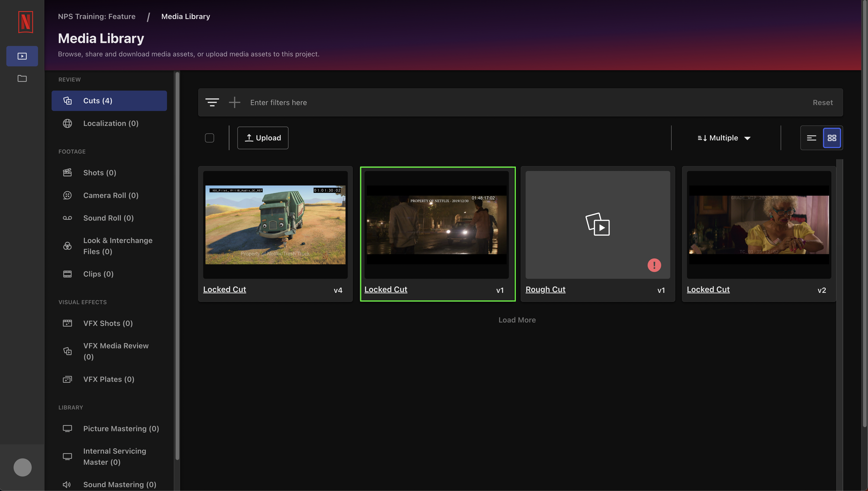The width and height of the screenshot is (868, 491).
Task: Click the user avatar circle
Action: tap(23, 467)
